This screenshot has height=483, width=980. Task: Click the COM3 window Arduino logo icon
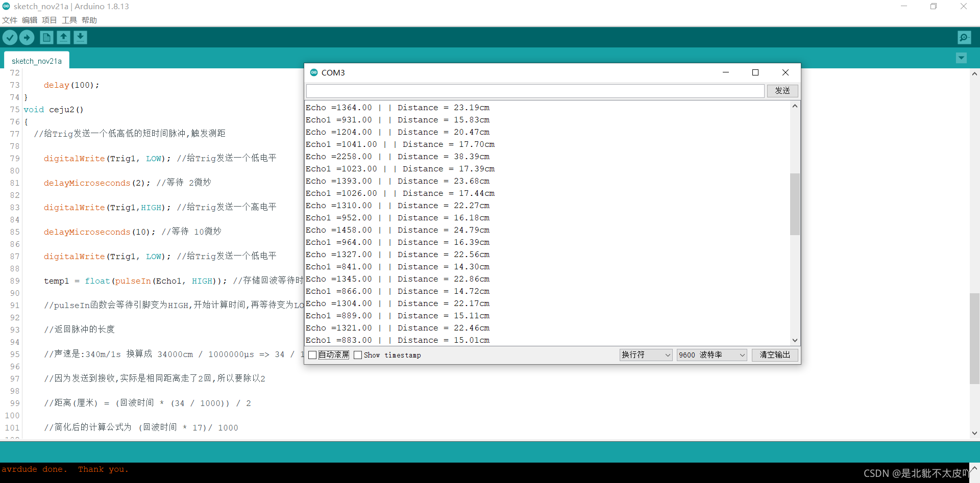point(314,72)
